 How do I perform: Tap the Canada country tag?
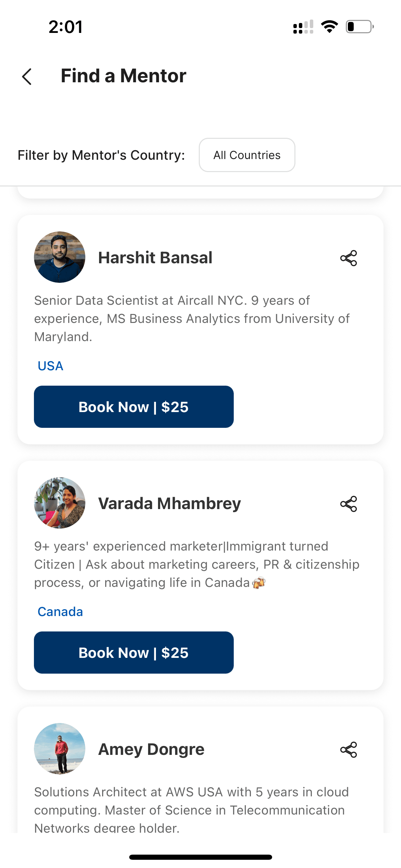coord(60,612)
